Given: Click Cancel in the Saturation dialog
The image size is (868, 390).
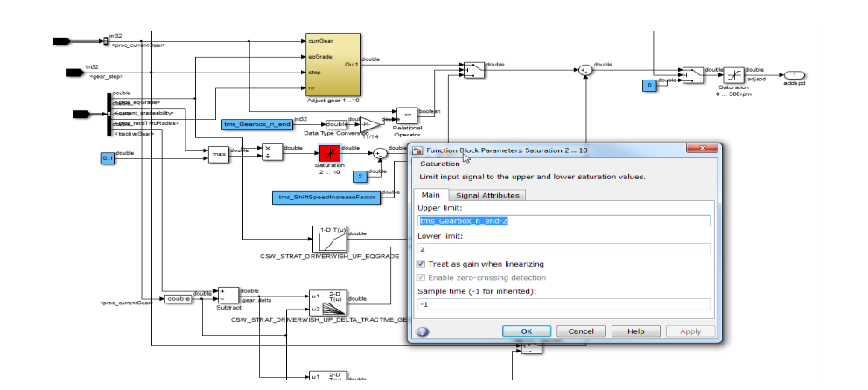Looking at the screenshot, I should point(581,331).
